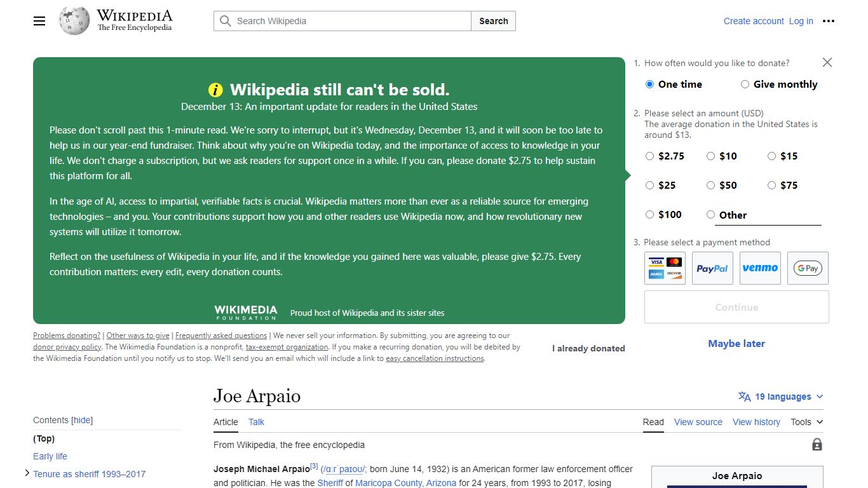This screenshot has height=488, width=868.
Task: Open donor privacy policy link
Action: [x=67, y=347]
